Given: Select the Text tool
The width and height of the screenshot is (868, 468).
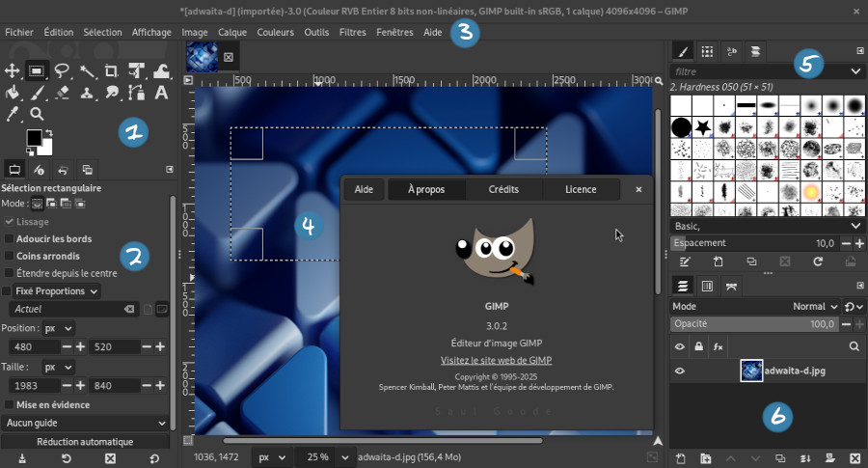Looking at the screenshot, I should [x=161, y=93].
